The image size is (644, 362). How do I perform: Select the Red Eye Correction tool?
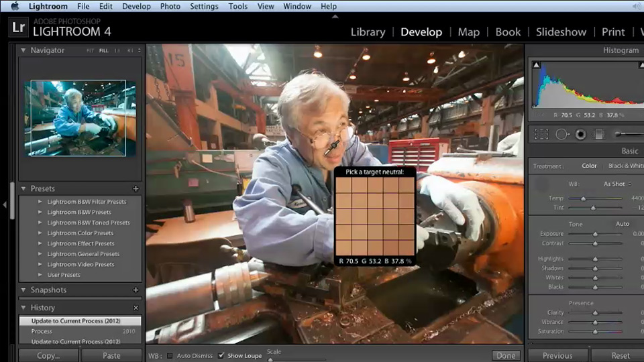580,134
